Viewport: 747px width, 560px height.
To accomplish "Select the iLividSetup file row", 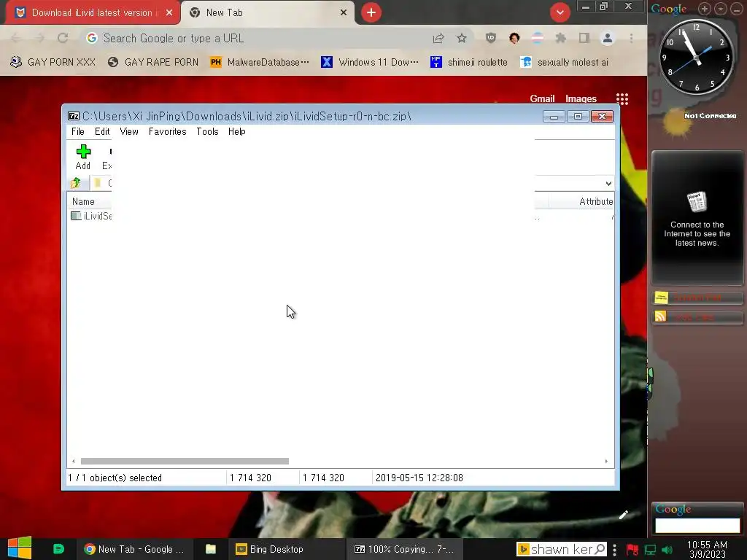I will tap(91, 216).
